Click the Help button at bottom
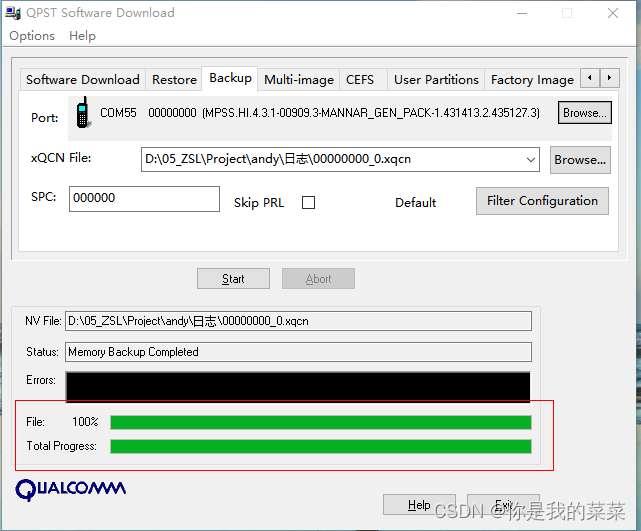 coord(419,505)
